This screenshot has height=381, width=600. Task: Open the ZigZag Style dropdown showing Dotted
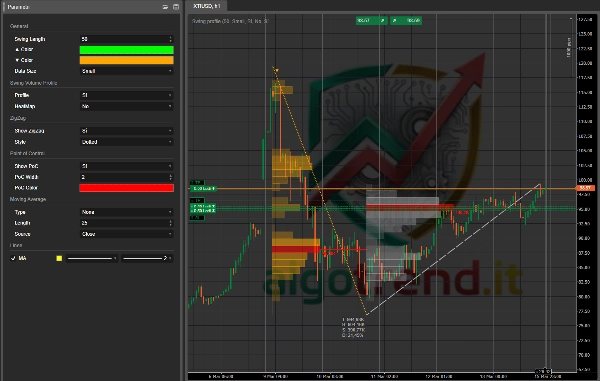pyautogui.click(x=127, y=142)
